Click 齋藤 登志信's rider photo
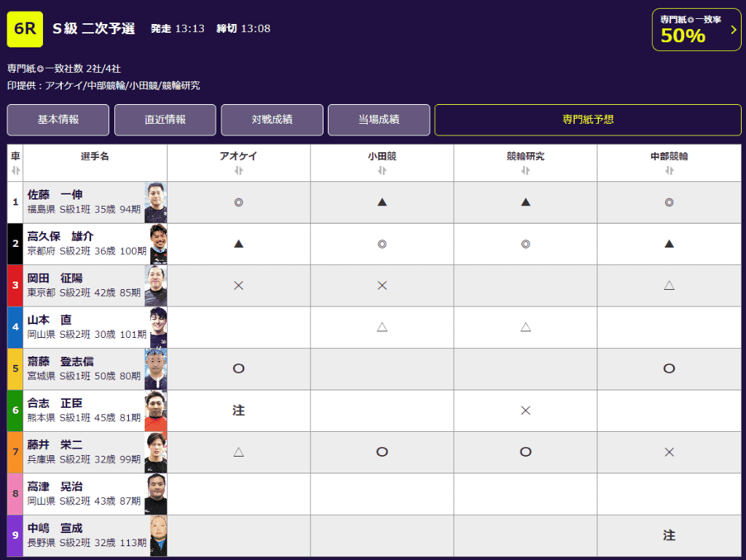This screenshot has width=746, height=560. [x=156, y=368]
